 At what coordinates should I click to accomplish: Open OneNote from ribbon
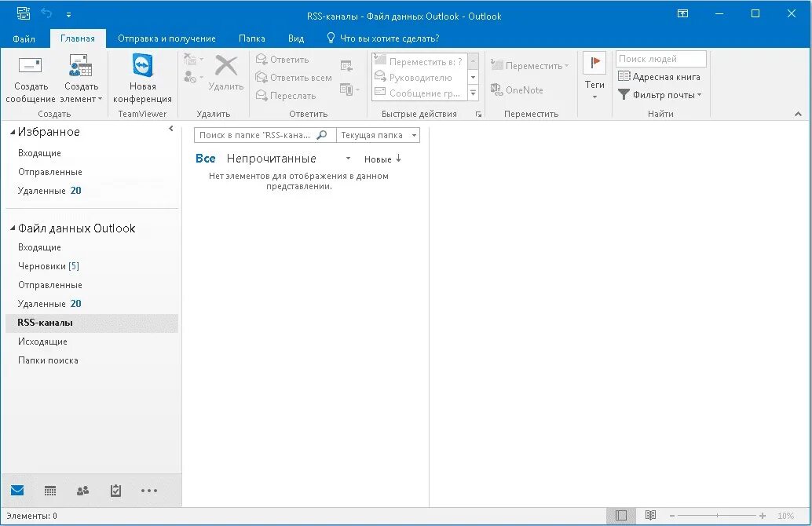pos(517,89)
